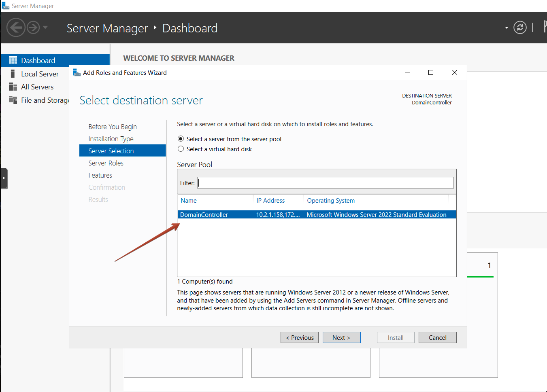Sort server pool by Name column
The width and height of the screenshot is (547, 392).
click(189, 201)
